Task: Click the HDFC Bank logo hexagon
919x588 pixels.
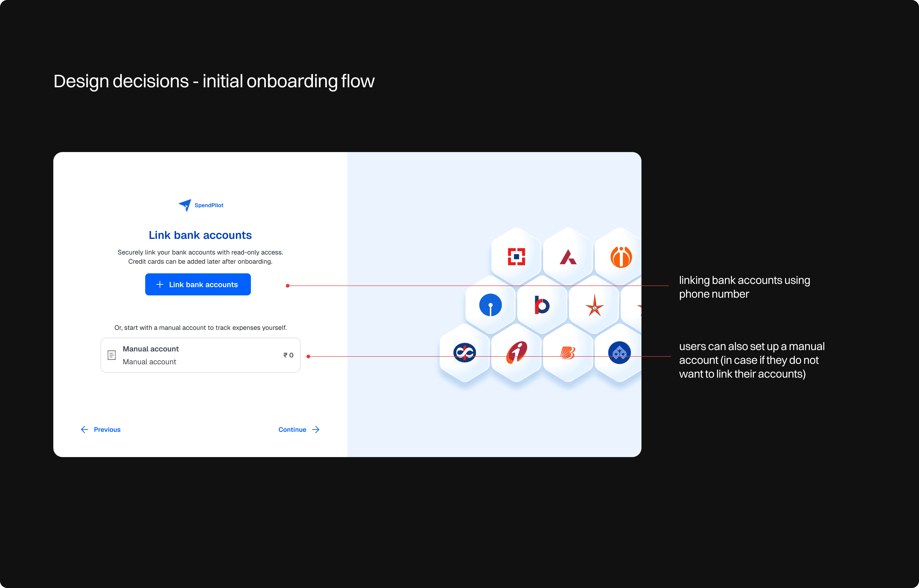Action: coord(516,257)
